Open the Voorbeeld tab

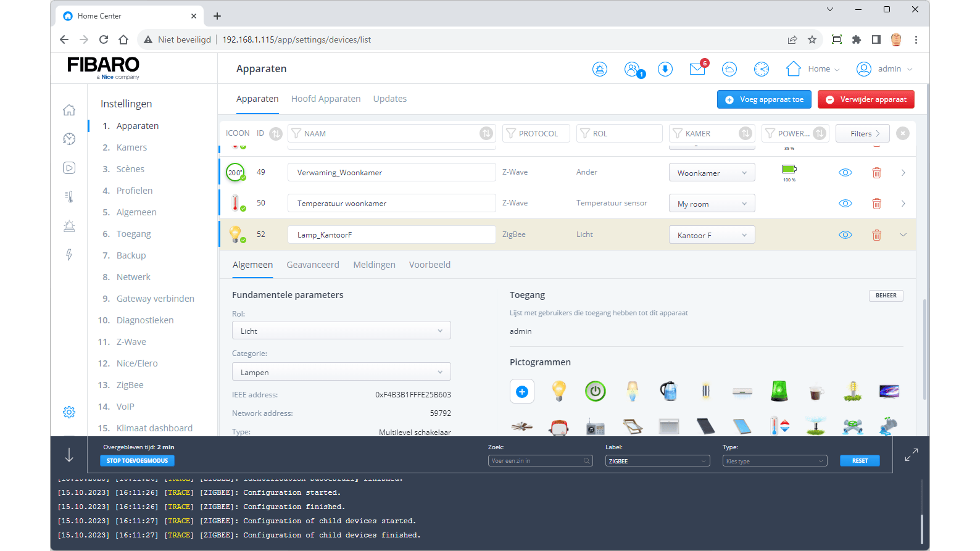[430, 265]
